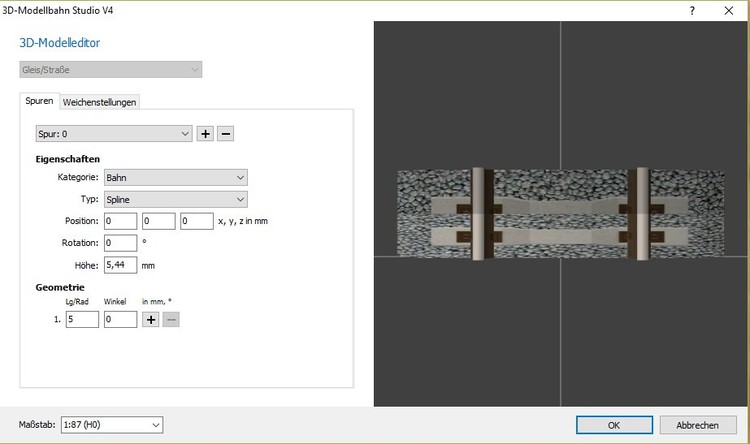Image resolution: width=750 pixels, height=444 pixels.
Task: Click the Winkel field in Geometrie row 1
Action: [x=121, y=319]
